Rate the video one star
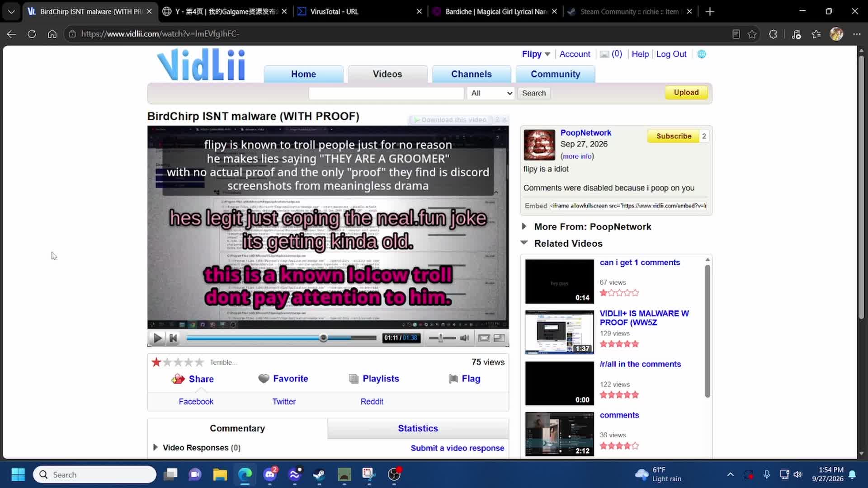 pos(156,362)
